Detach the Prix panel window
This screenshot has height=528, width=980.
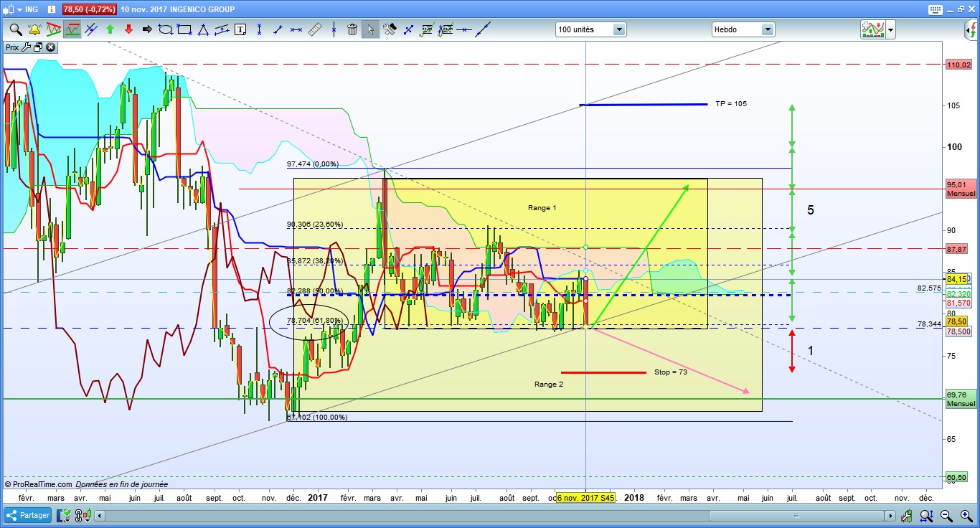click(39, 47)
